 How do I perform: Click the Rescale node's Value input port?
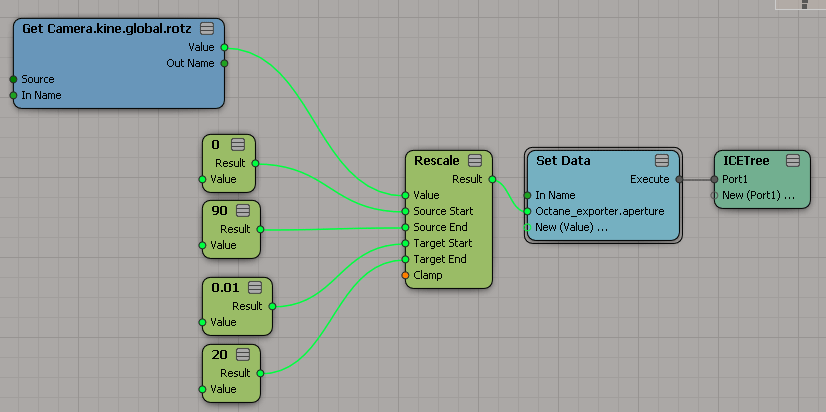coord(405,195)
